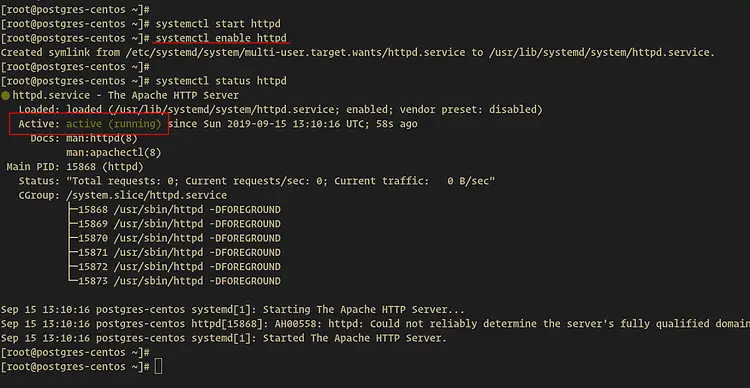Click the 'Starting The Apache HTTP Server...' log line
The image size is (750, 388).
pos(232,310)
